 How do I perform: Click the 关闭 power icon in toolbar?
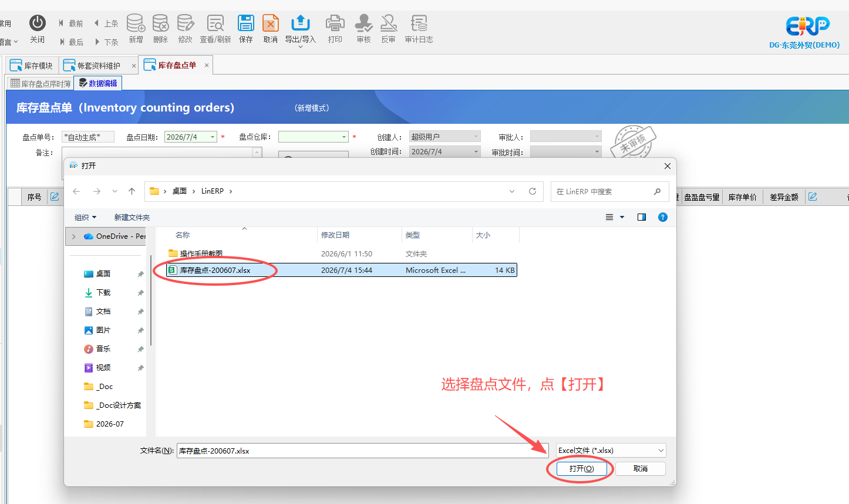click(38, 29)
